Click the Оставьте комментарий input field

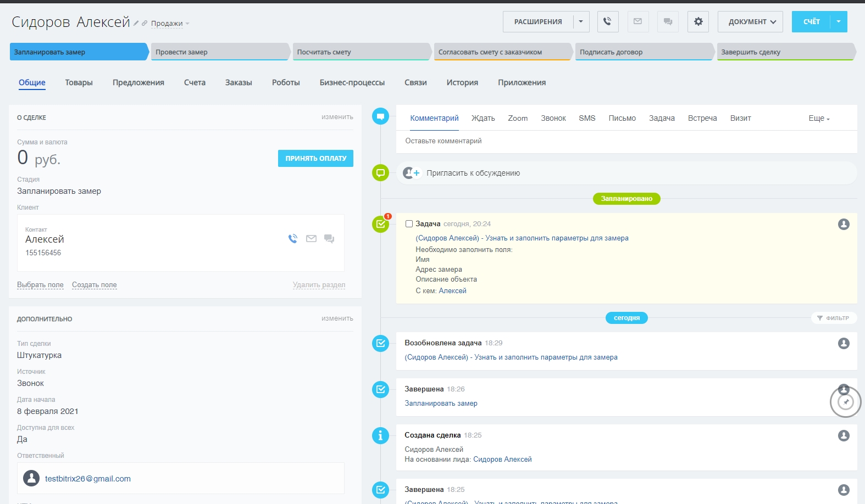[x=626, y=141]
